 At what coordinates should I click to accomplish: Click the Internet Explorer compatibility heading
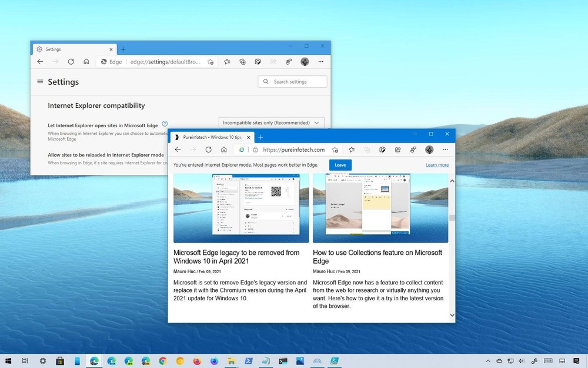coord(96,105)
